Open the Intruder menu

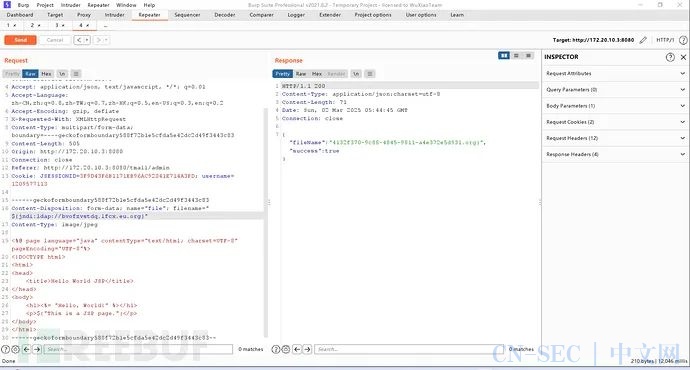tap(70, 5)
